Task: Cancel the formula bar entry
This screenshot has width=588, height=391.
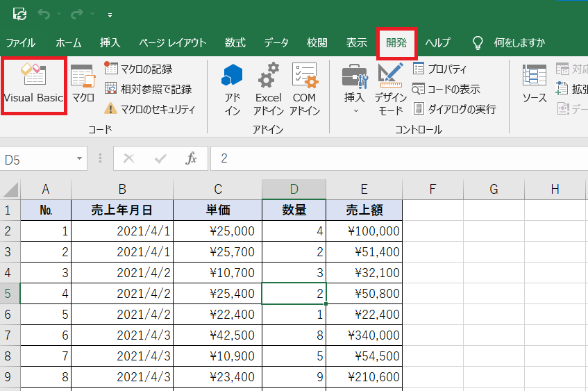Action: tap(128, 158)
